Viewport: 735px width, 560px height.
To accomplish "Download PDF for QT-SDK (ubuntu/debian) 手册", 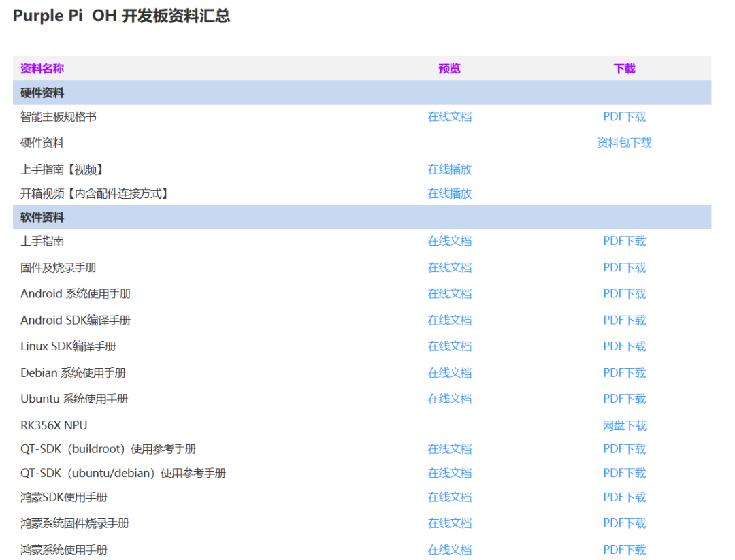I will click(x=624, y=474).
